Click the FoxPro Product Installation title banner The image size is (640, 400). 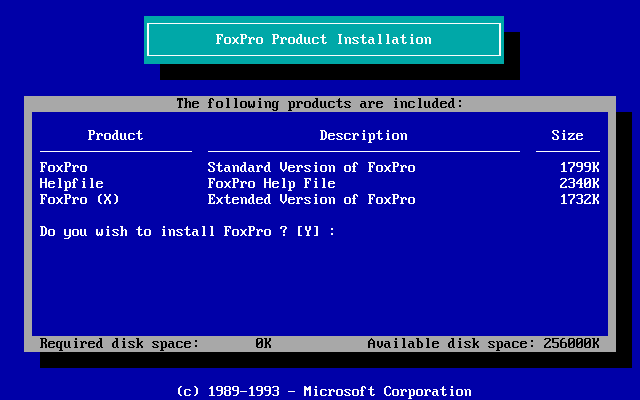324,40
